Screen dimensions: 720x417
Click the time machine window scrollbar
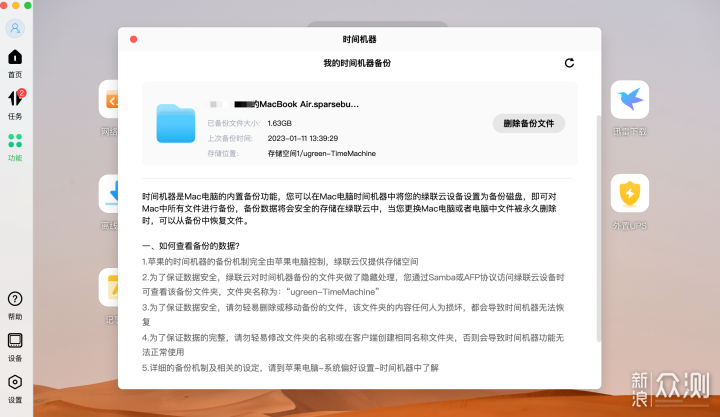(x=598, y=228)
